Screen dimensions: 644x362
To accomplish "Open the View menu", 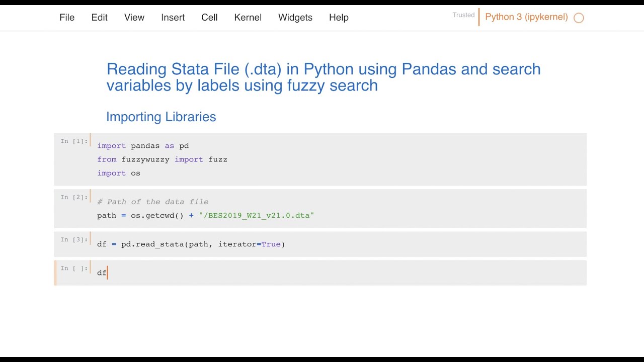I will click(x=134, y=17).
